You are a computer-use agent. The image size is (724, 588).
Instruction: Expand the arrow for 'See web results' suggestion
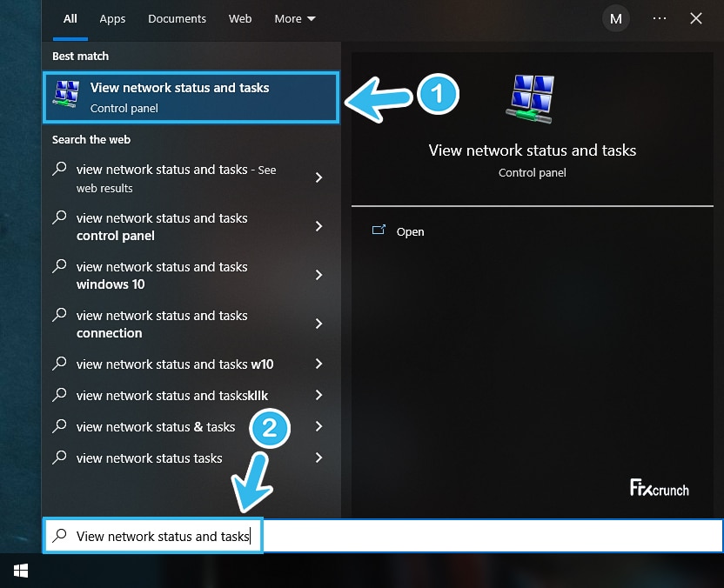318,177
